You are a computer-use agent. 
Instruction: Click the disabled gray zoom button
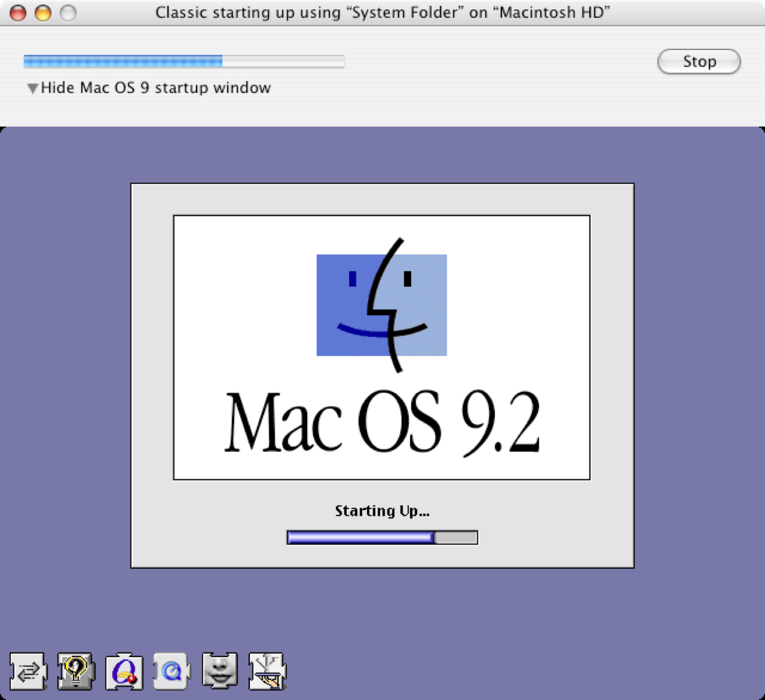[x=68, y=13]
